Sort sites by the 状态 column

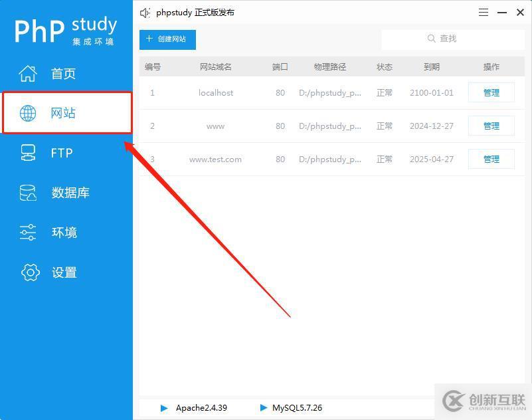coord(384,66)
